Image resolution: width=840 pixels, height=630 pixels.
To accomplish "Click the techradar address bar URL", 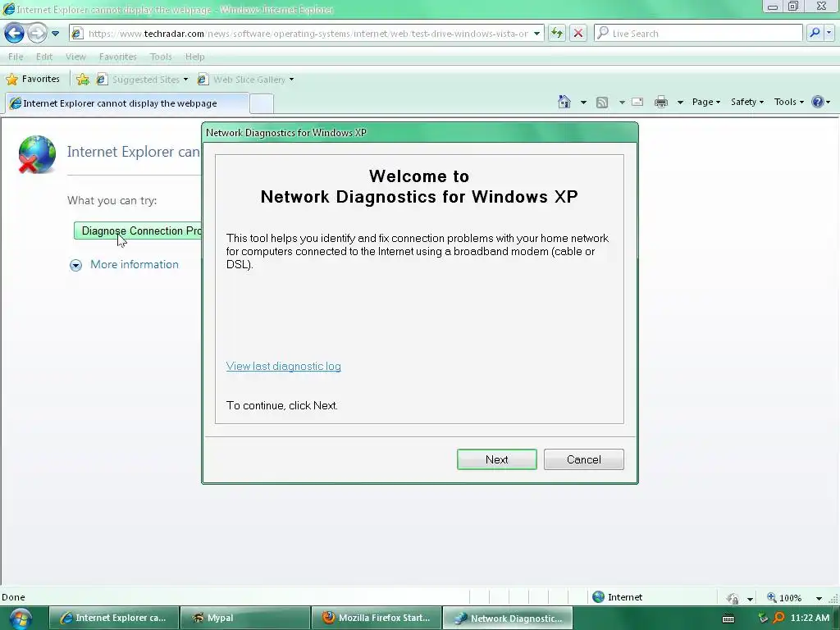I will tap(308, 33).
